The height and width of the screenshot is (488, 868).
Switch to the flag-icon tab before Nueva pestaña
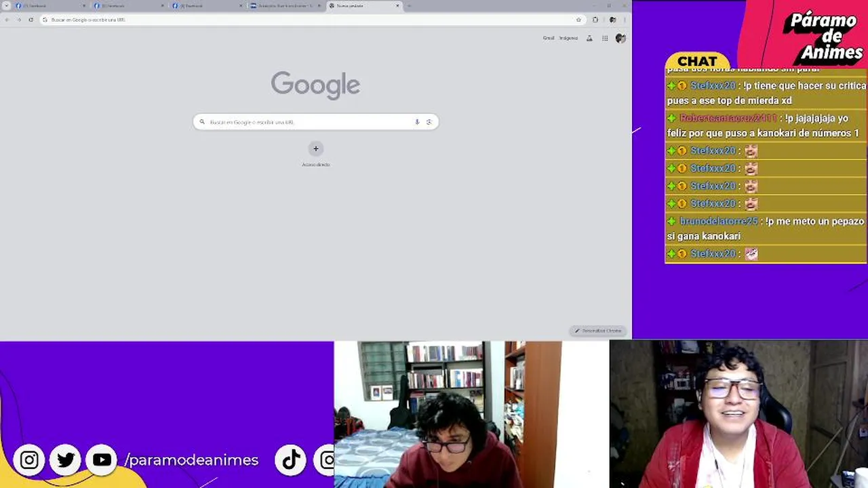pos(285,5)
